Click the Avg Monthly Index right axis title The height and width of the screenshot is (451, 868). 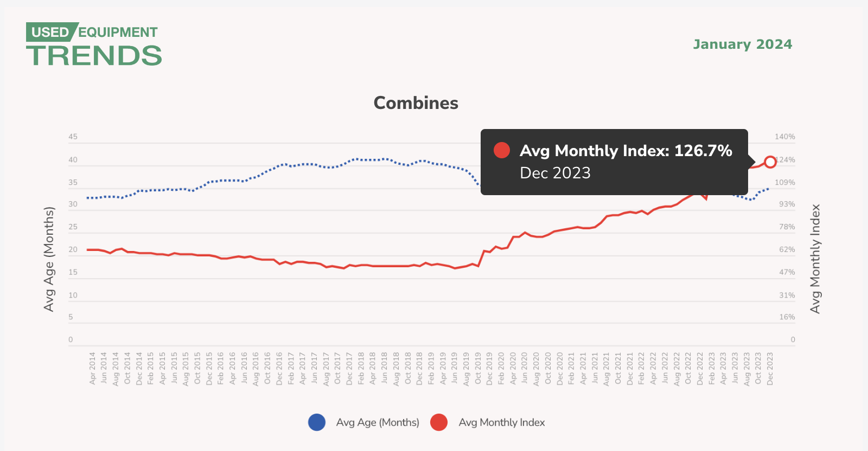point(815,259)
